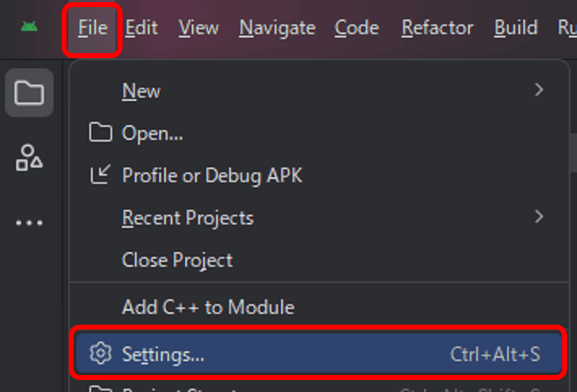Open the Build menu
The image size is (577, 392).
516,28
